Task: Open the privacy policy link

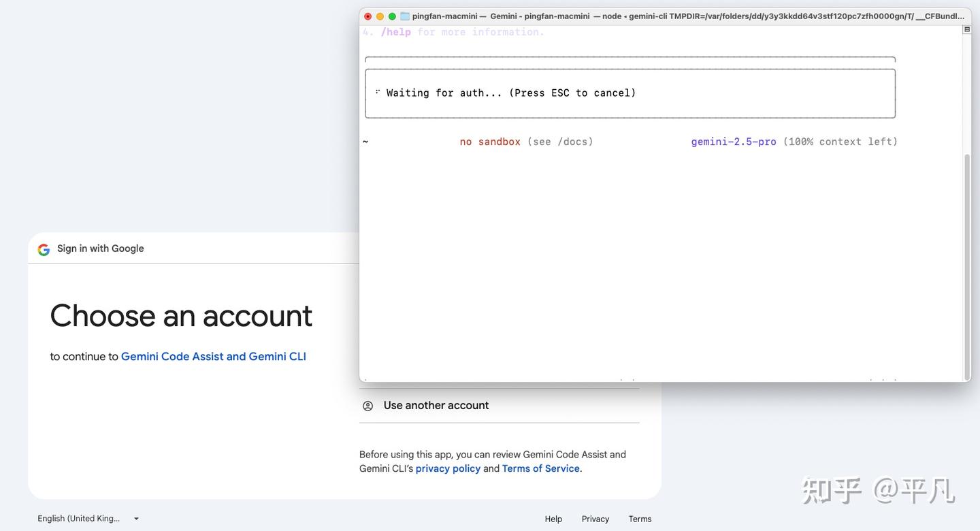Action: click(x=448, y=469)
